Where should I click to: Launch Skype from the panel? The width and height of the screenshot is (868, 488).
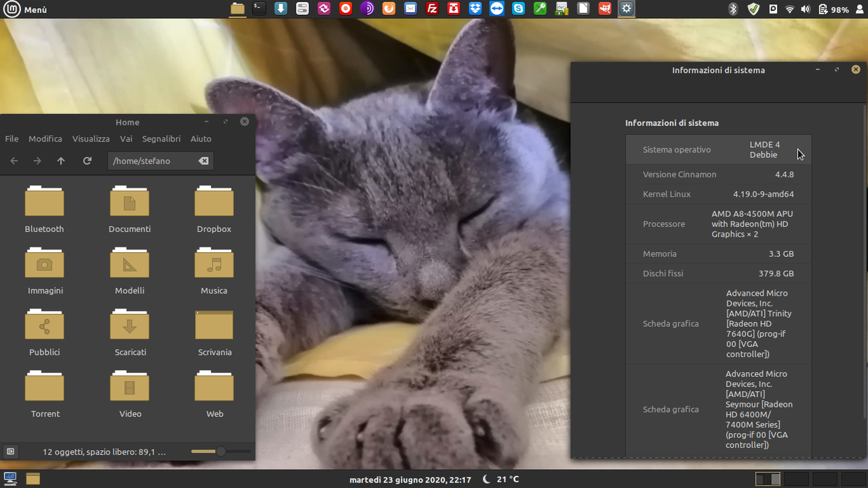[x=519, y=9]
